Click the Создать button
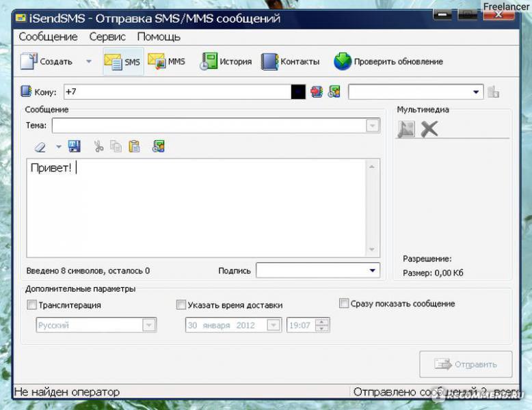The height and width of the screenshot is (410, 532). click(x=46, y=61)
